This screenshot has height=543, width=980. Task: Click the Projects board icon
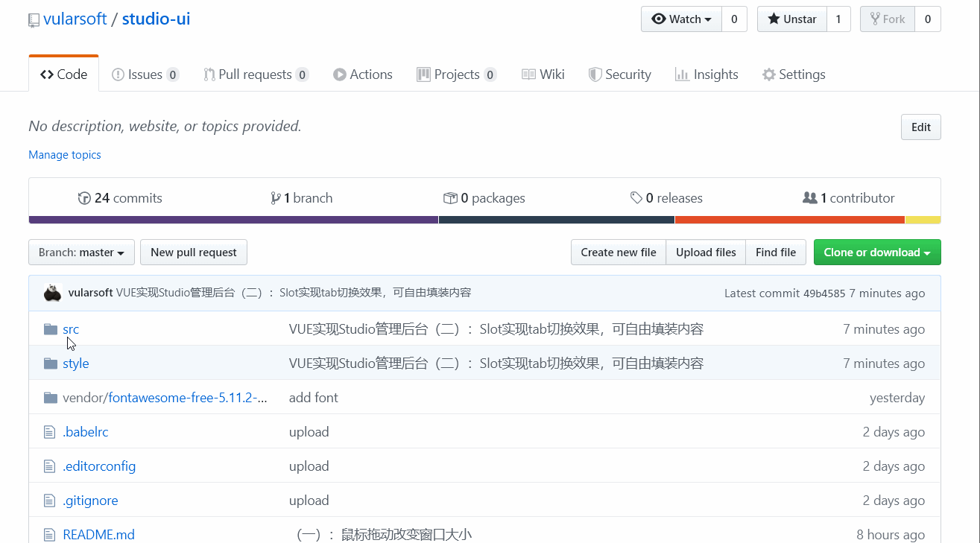pos(423,74)
